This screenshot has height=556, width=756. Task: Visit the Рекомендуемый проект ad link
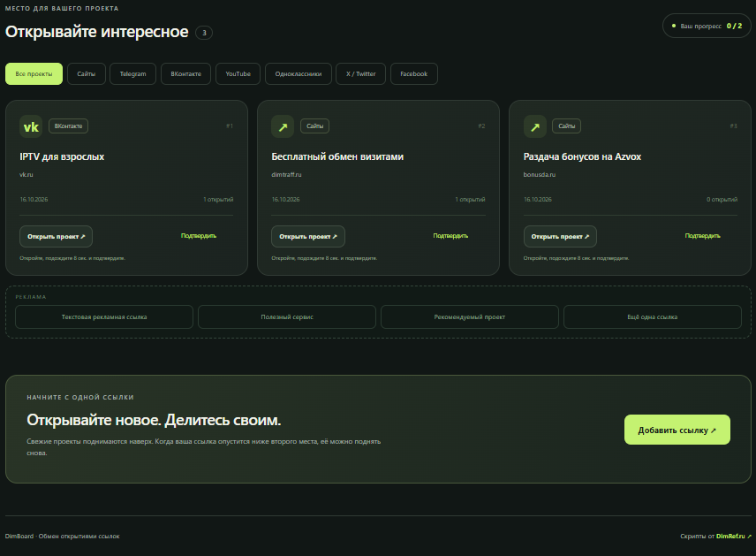point(470,317)
